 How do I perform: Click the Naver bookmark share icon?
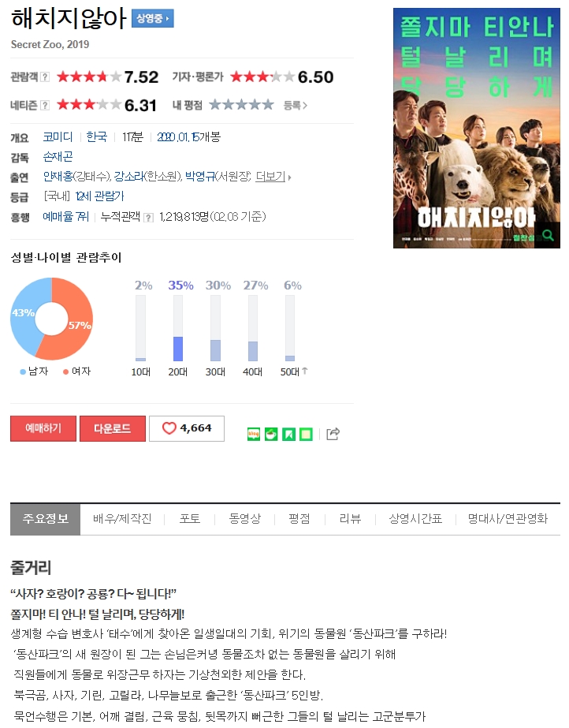pos(288,434)
